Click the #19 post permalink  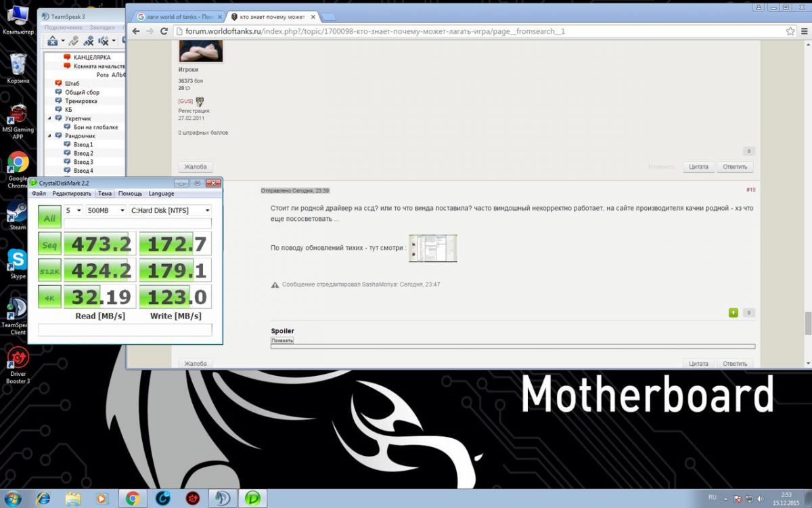point(751,190)
